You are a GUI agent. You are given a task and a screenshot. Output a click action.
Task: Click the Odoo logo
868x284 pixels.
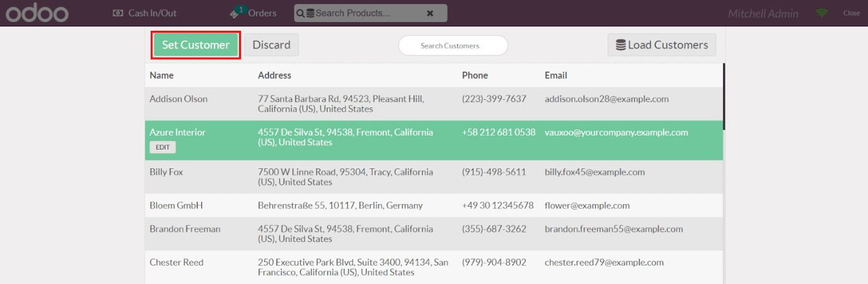(38, 13)
